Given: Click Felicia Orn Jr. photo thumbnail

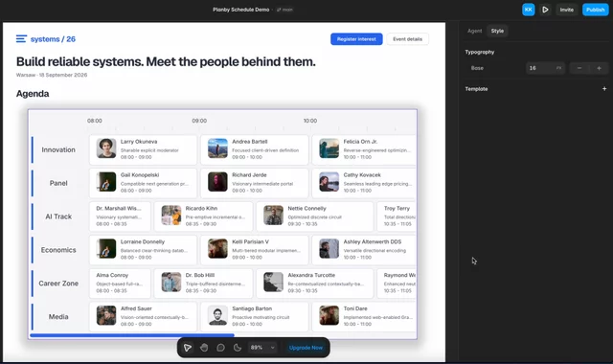Looking at the screenshot, I should pyautogui.click(x=329, y=148).
